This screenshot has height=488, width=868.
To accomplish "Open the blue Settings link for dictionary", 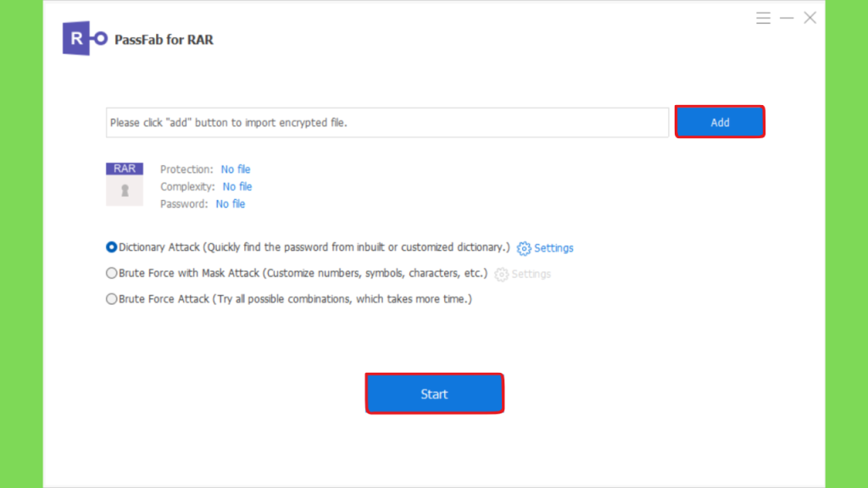I will (554, 248).
